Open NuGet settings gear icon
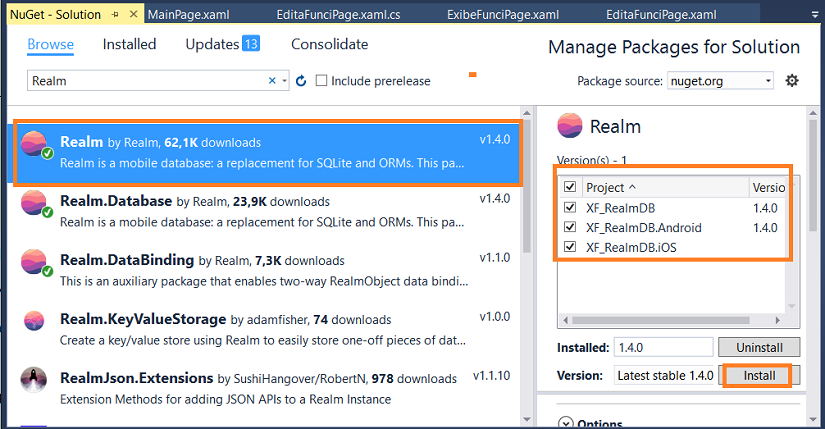 point(792,81)
